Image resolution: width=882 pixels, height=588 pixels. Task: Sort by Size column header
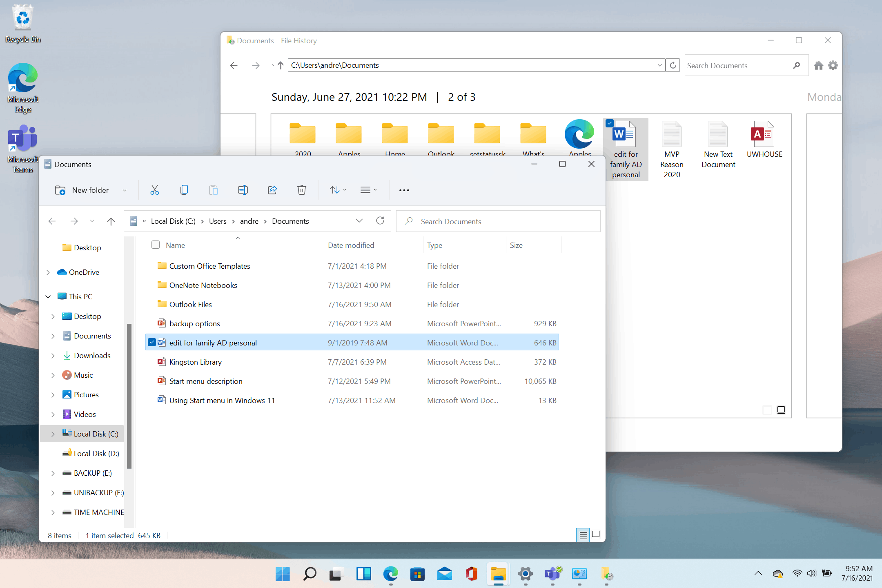click(516, 245)
